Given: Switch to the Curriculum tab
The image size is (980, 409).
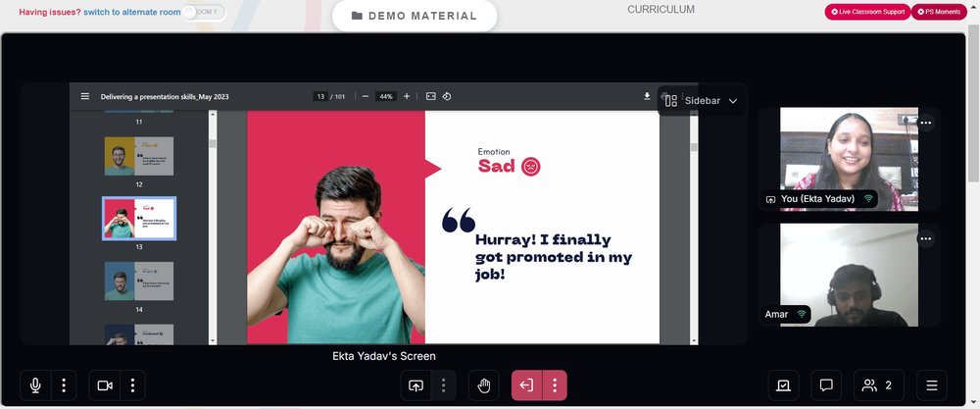Looking at the screenshot, I should coord(661,10).
